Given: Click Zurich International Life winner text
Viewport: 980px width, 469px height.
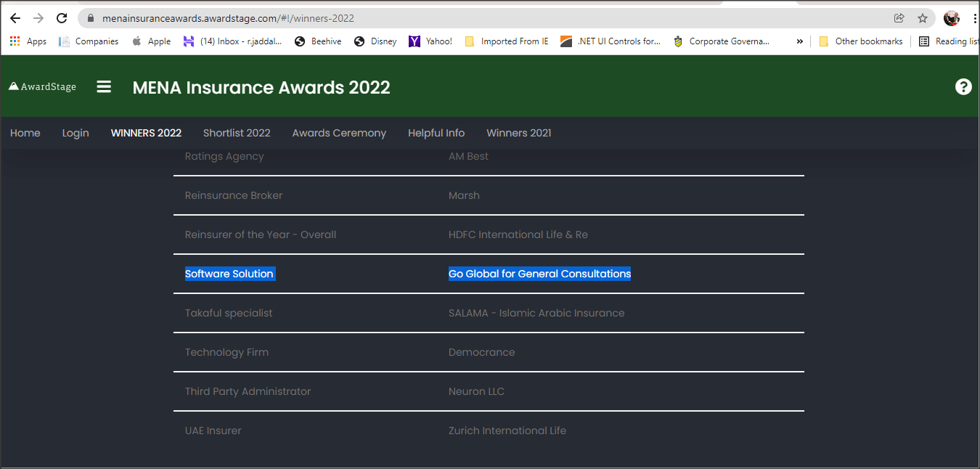Looking at the screenshot, I should (507, 431).
